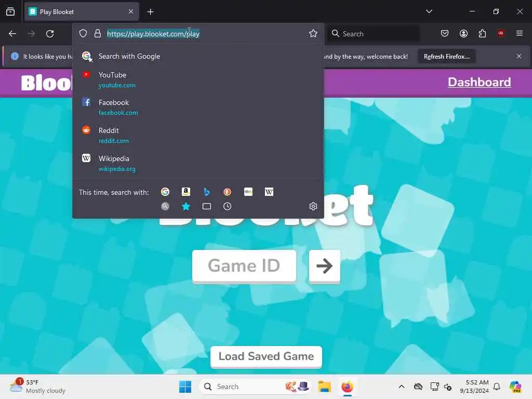Click the URL in the address bar
Screen dimensions: 532x399
coord(153,34)
